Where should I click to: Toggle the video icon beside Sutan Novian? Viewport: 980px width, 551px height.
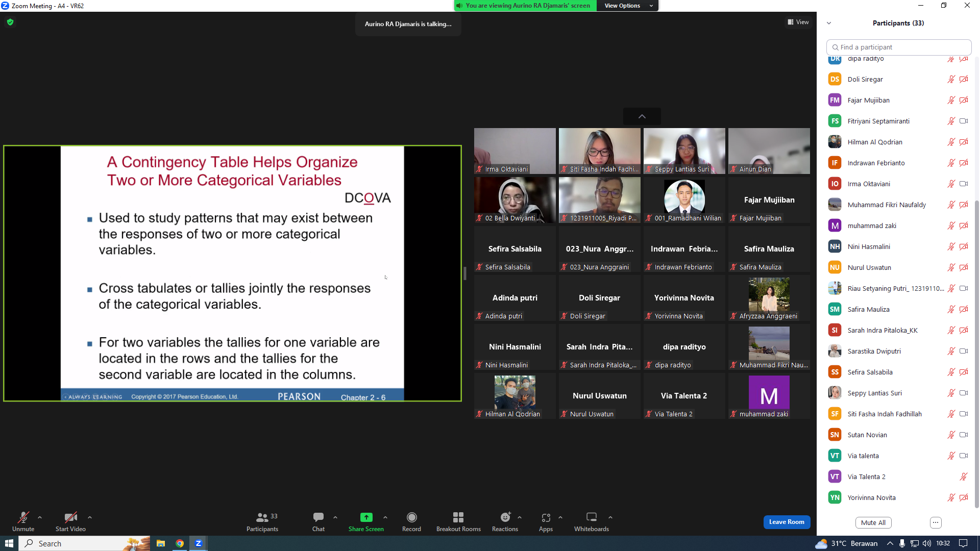pos(964,435)
